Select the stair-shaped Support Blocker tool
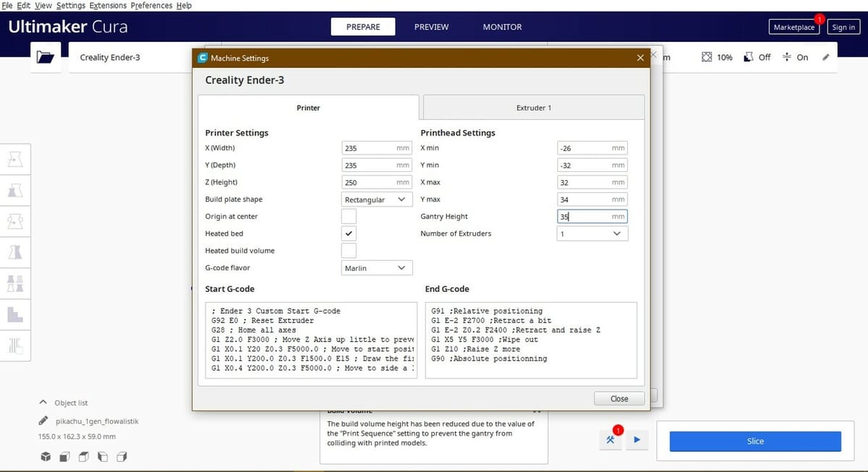This screenshot has width=868, height=472. [14, 314]
